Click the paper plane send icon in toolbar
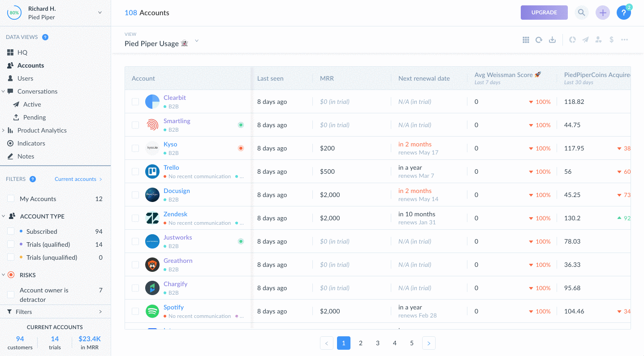This screenshot has height=356, width=644. click(x=585, y=40)
